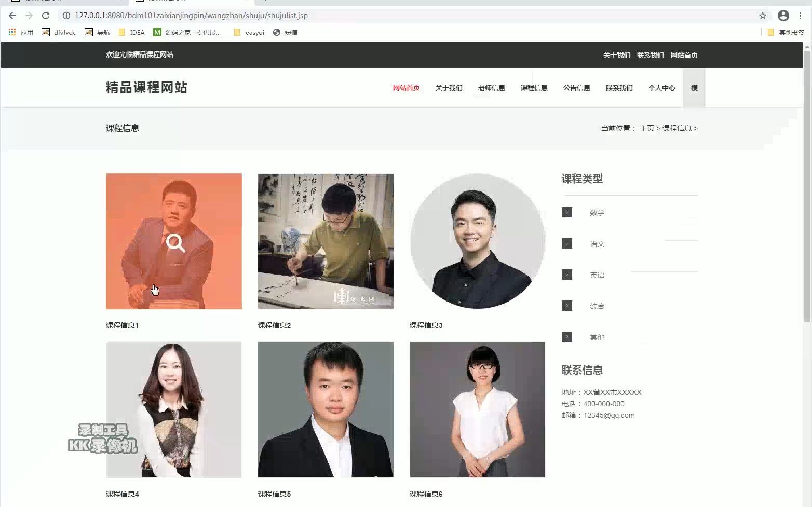Image resolution: width=812 pixels, height=507 pixels.
Task: Open the IDEA bookmark folder icon
Action: tap(120, 32)
